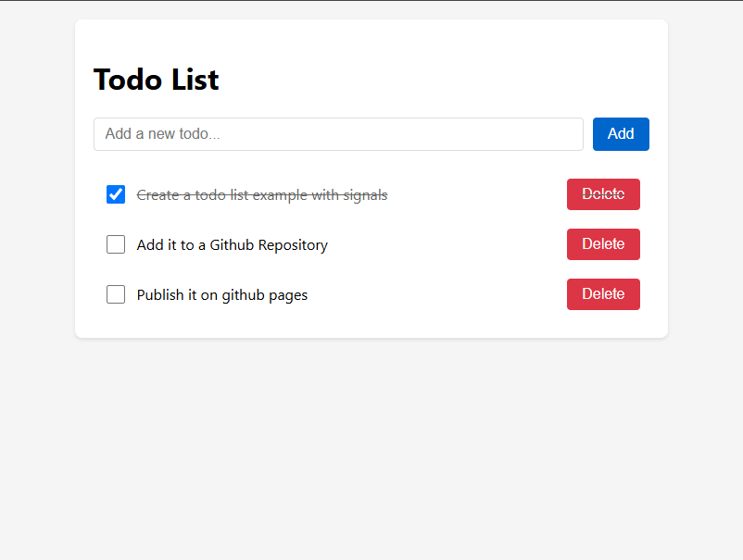This screenshot has width=743, height=560.
Task: Delete the 'Create a todo list example' task
Action: click(x=603, y=194)
